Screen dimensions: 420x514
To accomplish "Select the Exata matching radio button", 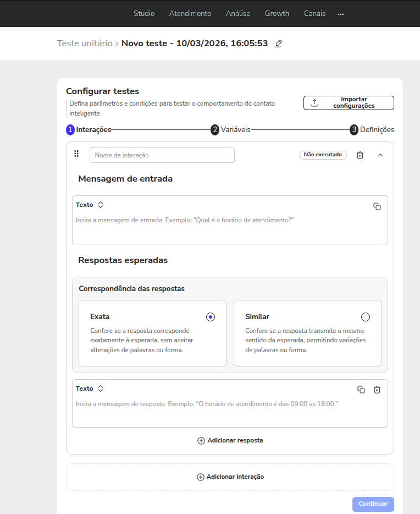I will [x=211, y=317].
